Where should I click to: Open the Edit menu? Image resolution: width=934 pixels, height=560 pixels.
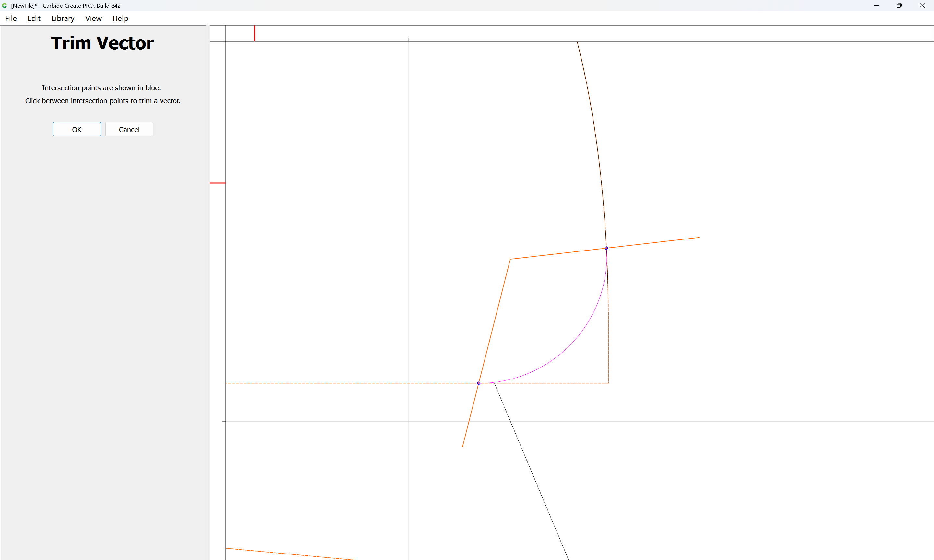point(34,18)
